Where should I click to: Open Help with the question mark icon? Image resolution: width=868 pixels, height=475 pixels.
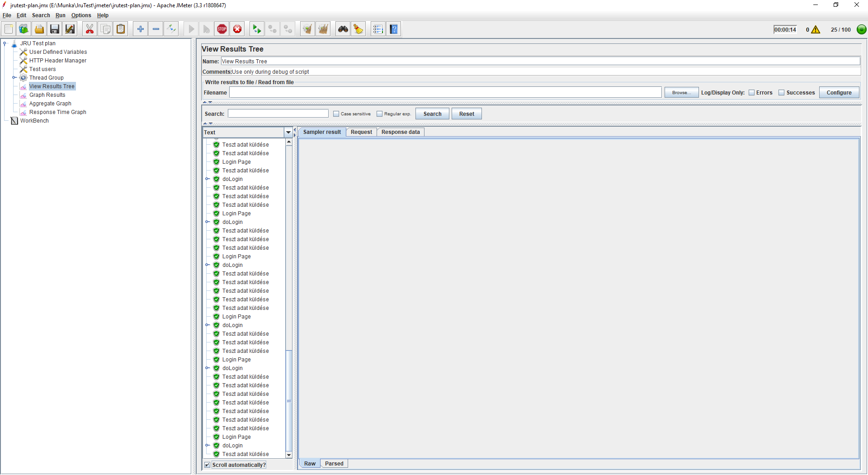(394, 29)
